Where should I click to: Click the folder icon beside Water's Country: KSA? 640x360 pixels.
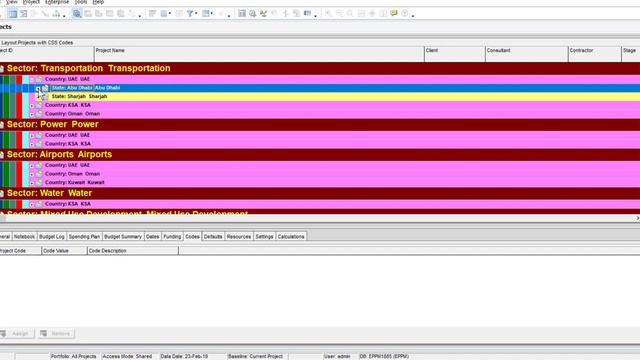click(39, 204)
